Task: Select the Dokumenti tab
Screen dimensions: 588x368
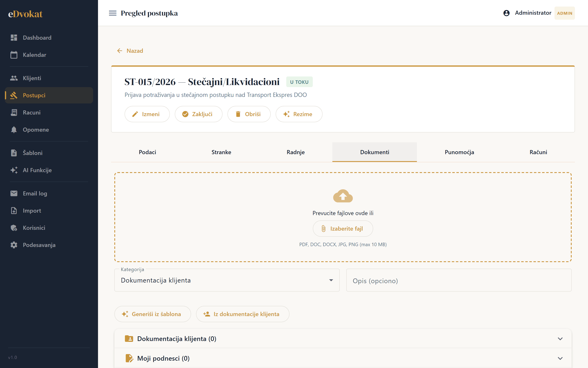Action: [375, 152]
